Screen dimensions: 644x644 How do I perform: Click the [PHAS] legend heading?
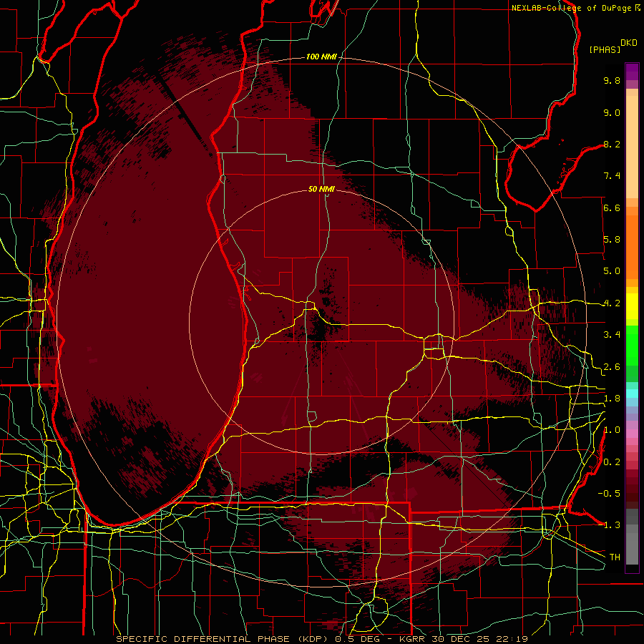[605, 49]
